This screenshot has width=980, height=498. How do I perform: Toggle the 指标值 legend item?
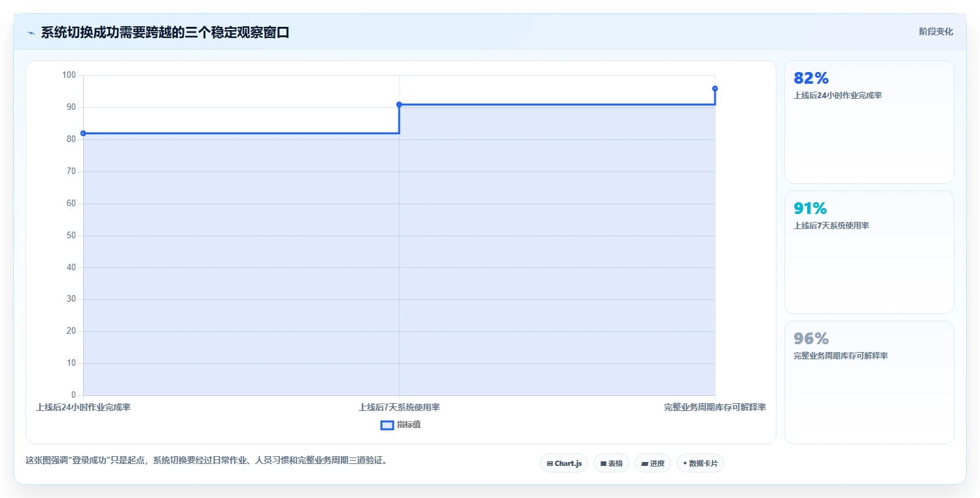(401, 425)
